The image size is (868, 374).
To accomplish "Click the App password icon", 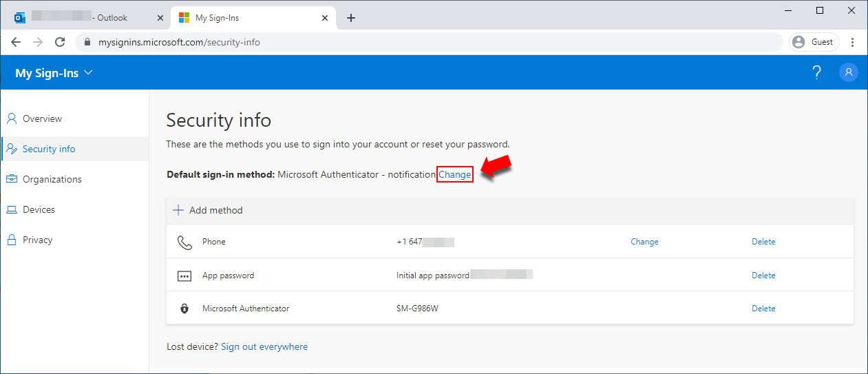I will [x=184, y=276].
